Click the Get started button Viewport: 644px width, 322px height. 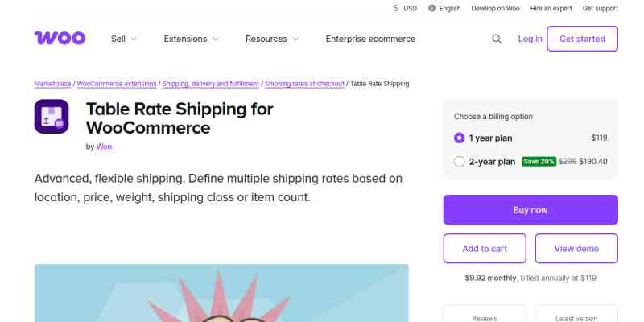pyautogui.click(x=582, y=39)
